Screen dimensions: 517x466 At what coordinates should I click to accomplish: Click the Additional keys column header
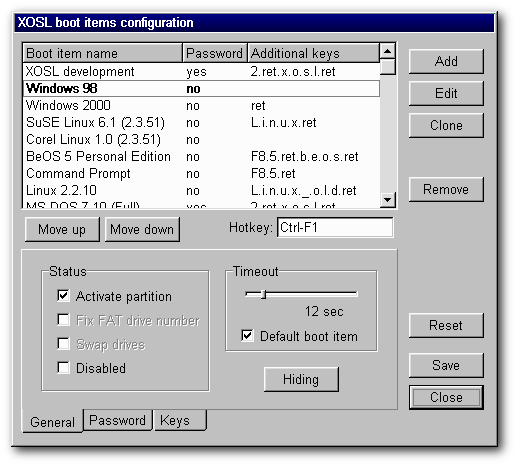(313, 53)
